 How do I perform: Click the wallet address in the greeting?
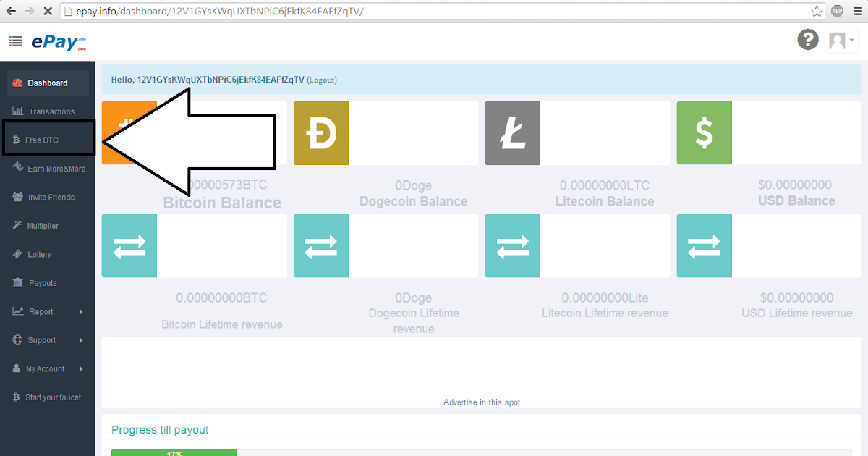pos(221,80)
